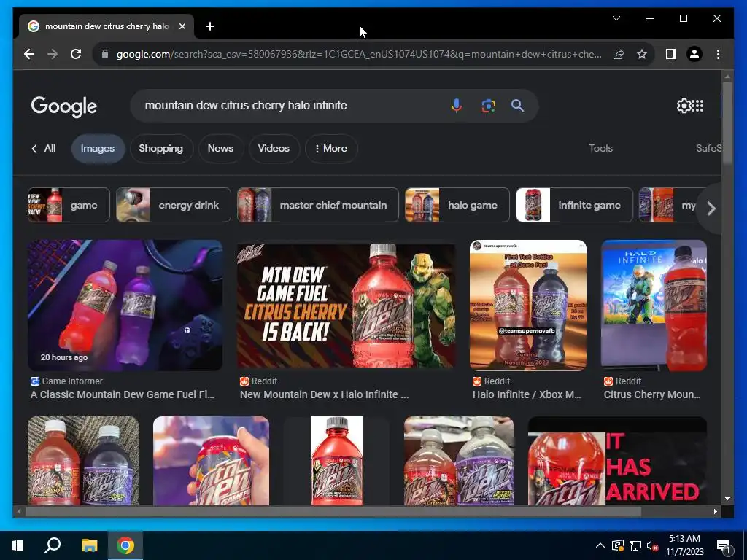Open the Google apps grid
The height and width of the screenshot is (560, 747).
pos(697,105)
